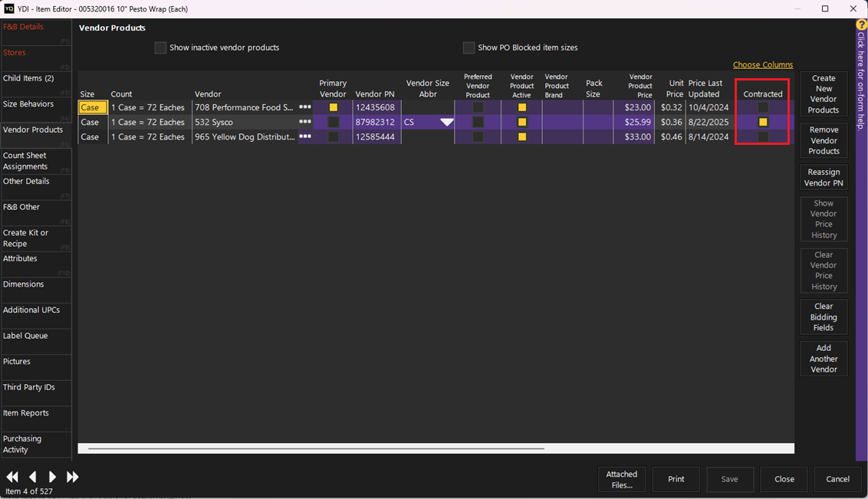Click ellipsis next to 965 Yellow Dog Distributor
868x499 pixels.
coord(305,136)
